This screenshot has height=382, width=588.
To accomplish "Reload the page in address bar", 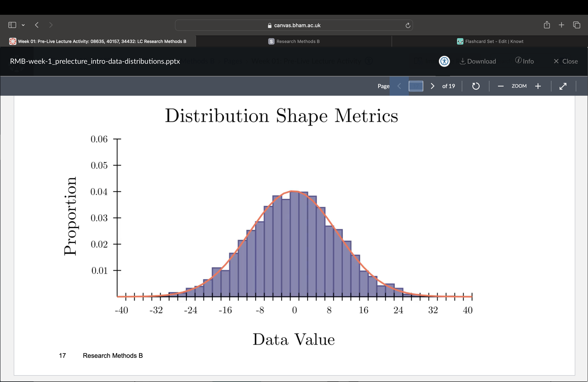I will point(408,25).
